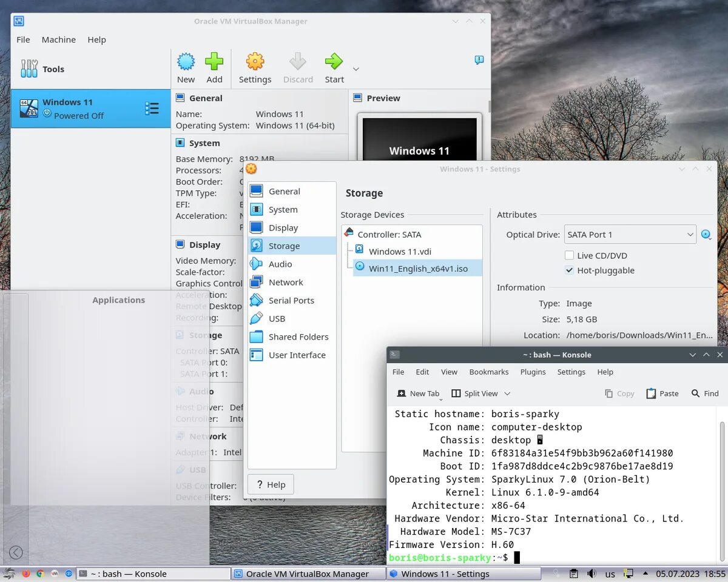Open the Find tool in Konsole
The height and width of the screenshot is (582, 728).
(x=705, y=393)
